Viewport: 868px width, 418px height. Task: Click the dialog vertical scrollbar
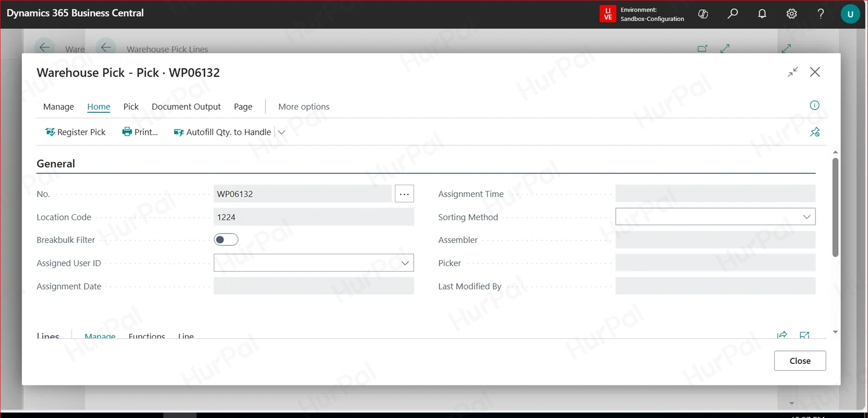(835, 207)
